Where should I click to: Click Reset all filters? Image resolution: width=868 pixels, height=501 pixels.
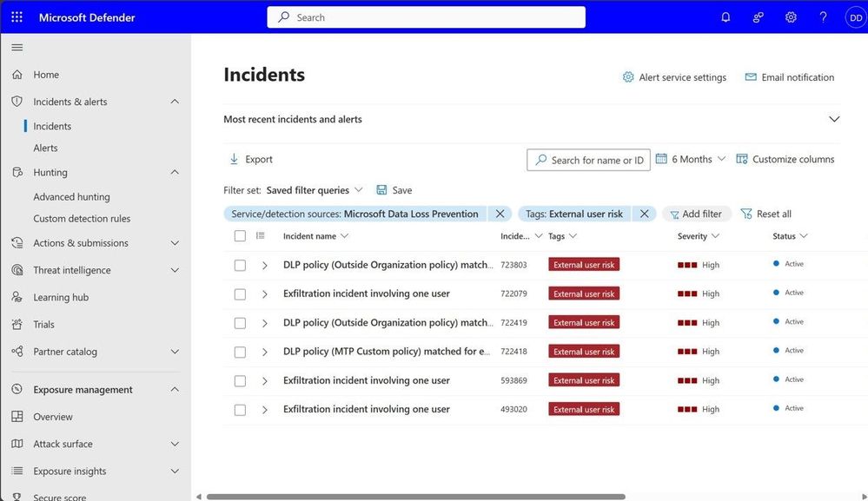tap(766, 214)
